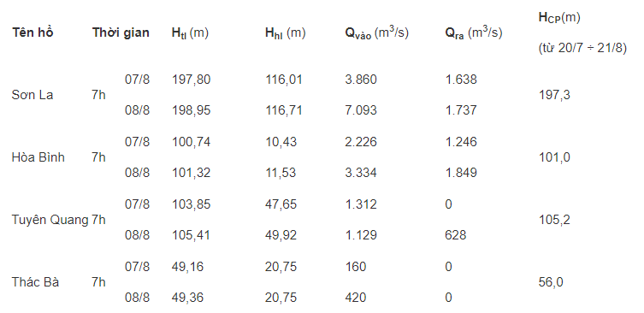
Task: Select the 7.093 inflow value
Action: pos(361,110)
